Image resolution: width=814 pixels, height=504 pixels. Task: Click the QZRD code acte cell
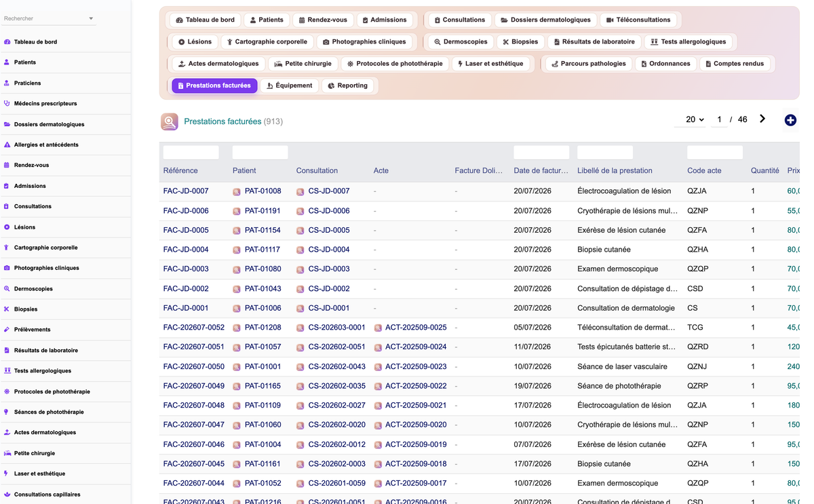tap(697, 347)
